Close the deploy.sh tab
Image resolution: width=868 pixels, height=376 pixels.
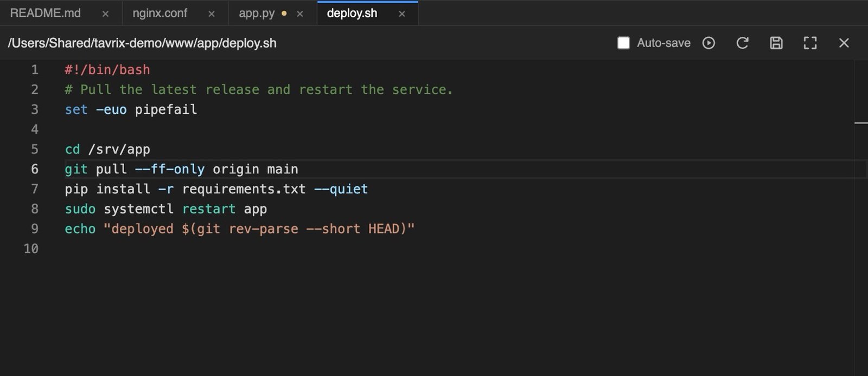click(x=402, y=14)
